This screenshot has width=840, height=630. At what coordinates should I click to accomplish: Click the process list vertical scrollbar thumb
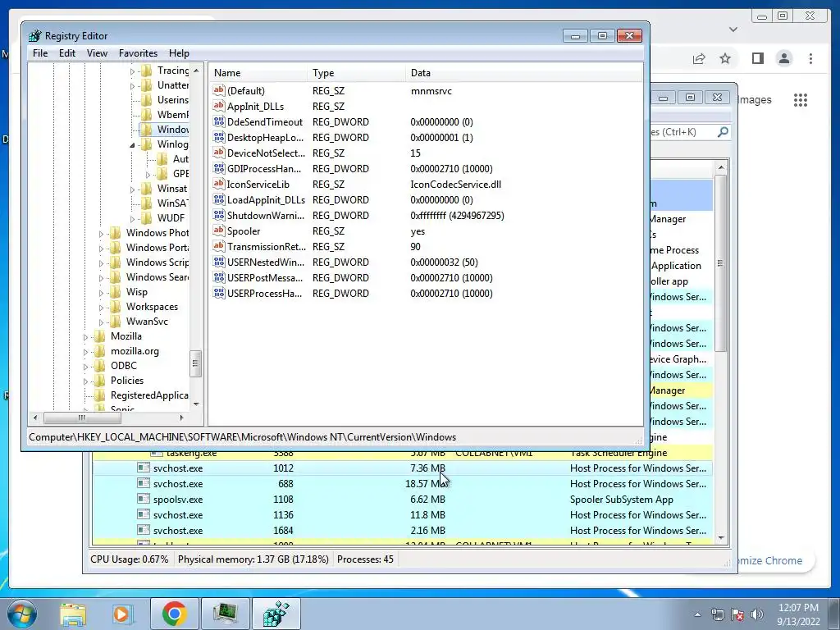(720, 262)
